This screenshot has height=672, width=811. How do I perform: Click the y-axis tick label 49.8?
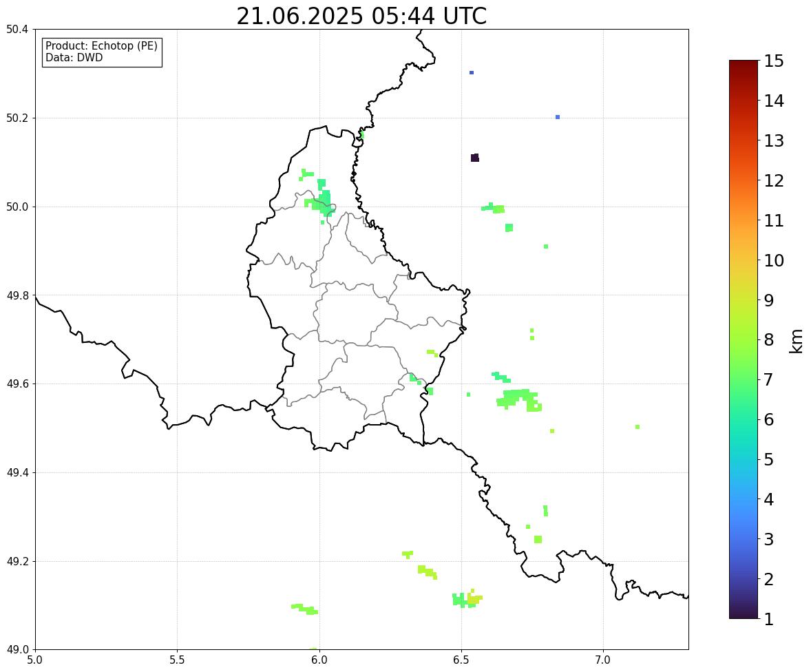point(17,295)
